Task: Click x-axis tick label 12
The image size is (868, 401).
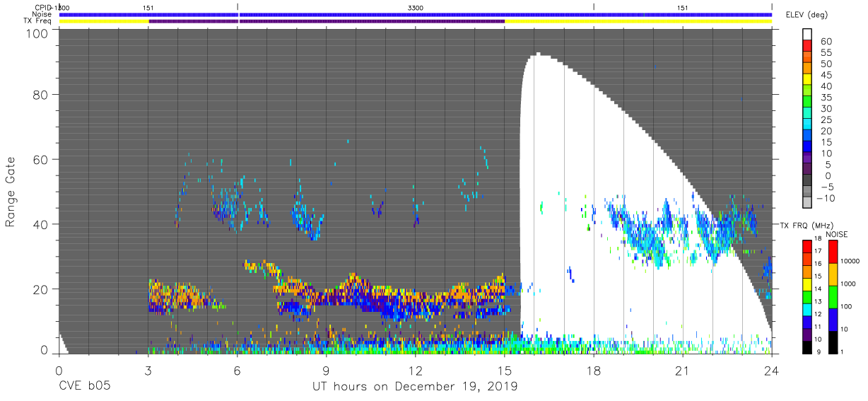Action: [415, 371]
